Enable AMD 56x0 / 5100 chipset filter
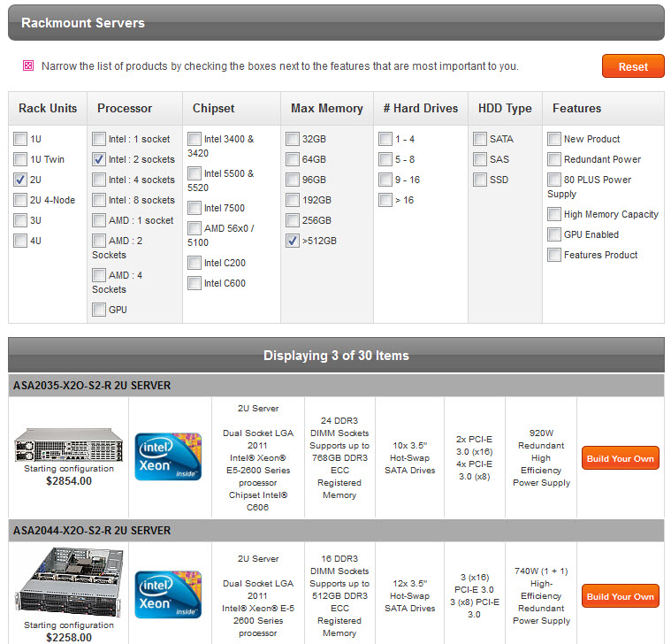Screen dimensions: 671x644 pyautogui.click(x=194, y=228)
